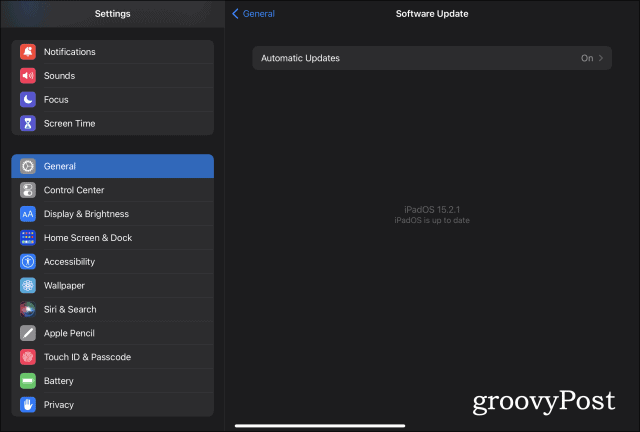This screenshot has height=432, width=640.
Task: Tap the home indicator bar
Action: coord(320,426)
